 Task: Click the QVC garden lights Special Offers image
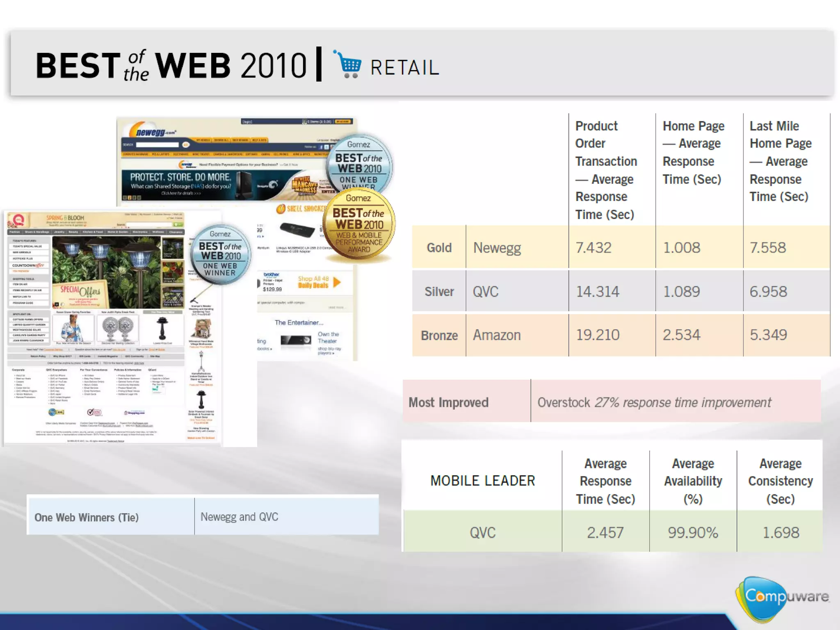click(x=107, y=272)
